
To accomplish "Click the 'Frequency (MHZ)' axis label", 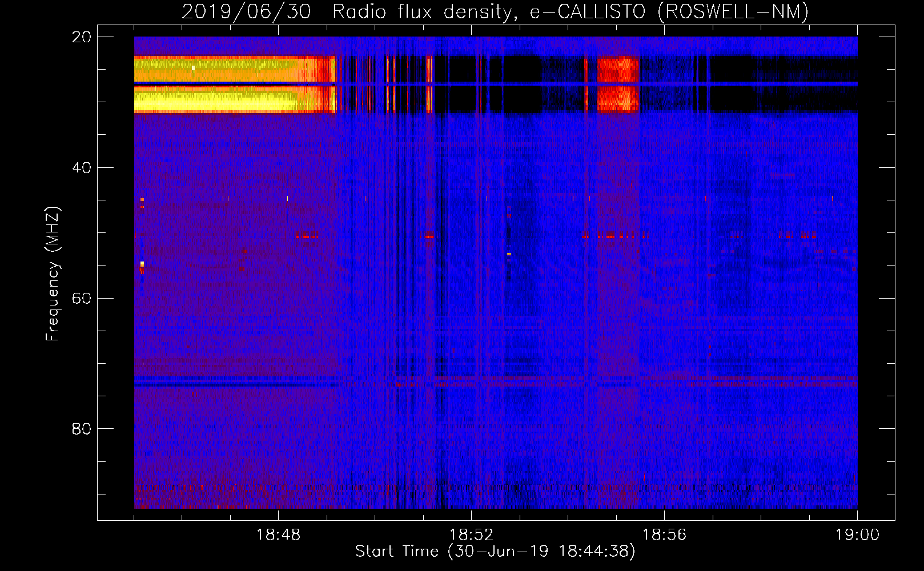I will point(53,274).
